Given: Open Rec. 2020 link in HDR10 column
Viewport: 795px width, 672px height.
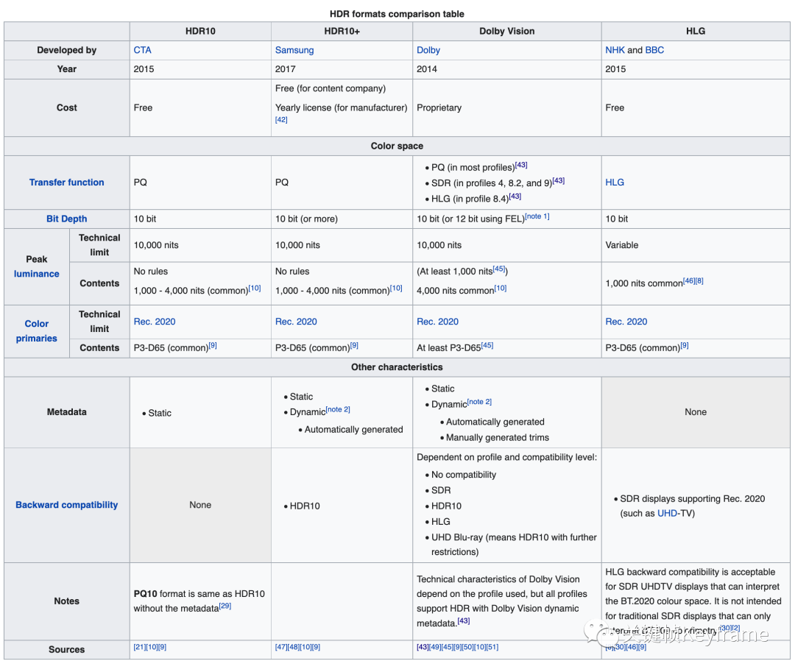Looking at the screenshot, I should [155, 322].
